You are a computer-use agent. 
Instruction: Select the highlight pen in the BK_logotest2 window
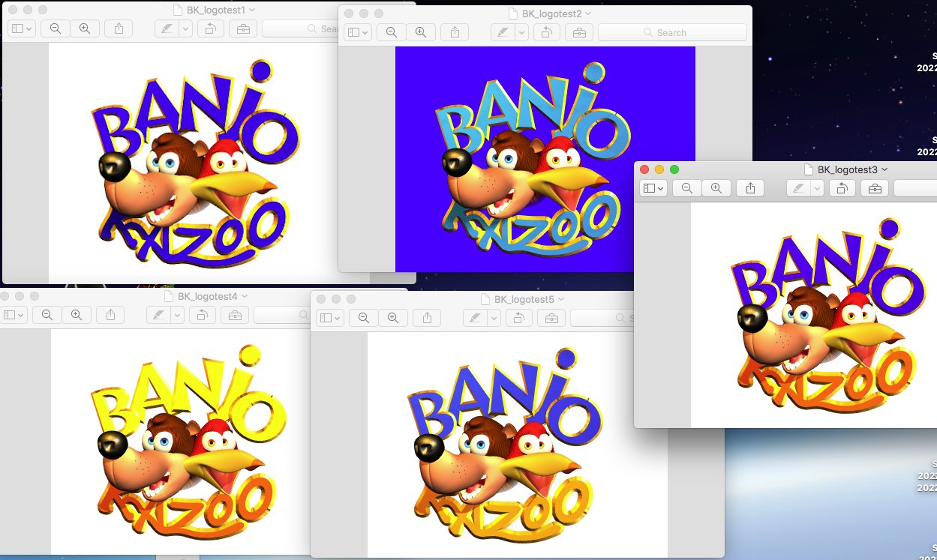pos(502,32)
